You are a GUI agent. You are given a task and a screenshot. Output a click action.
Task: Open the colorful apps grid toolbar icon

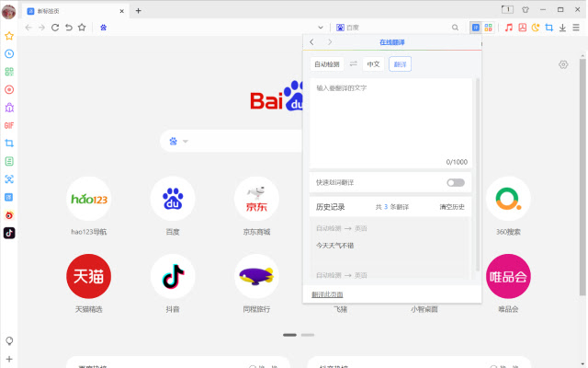tap(488, 28)
